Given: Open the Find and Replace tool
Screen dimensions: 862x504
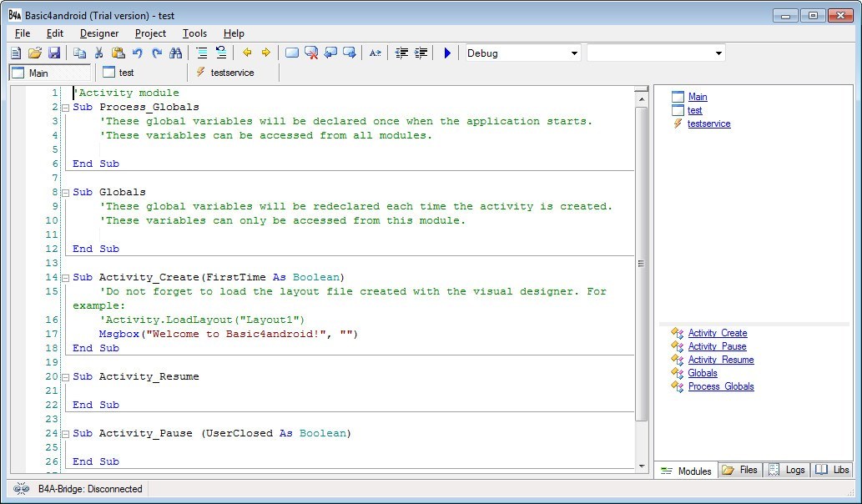Looking at the screenshot, I should (175, 52).
